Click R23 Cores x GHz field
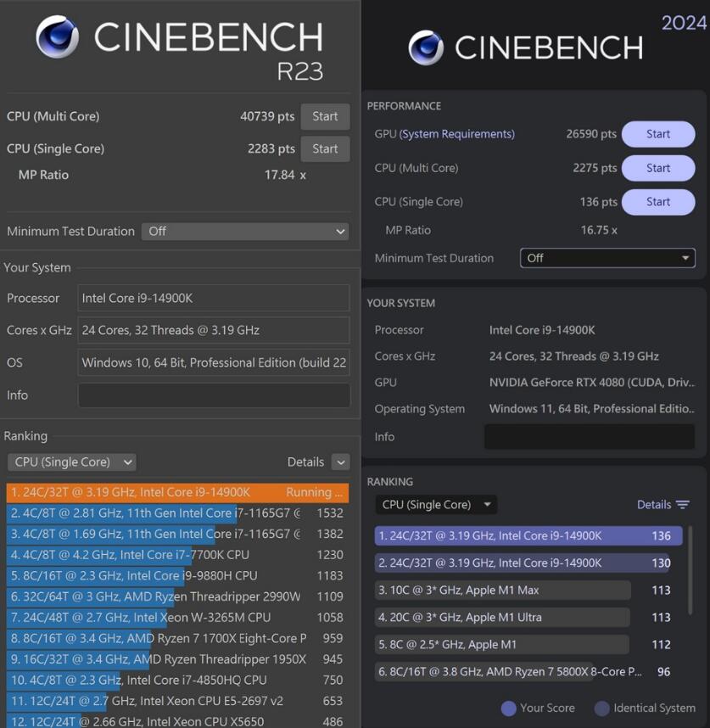The width and height of the screenshot is (710, 728). tap(214, 330)
